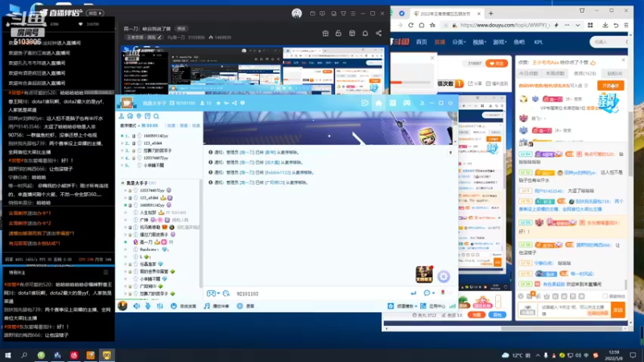Open browser downloads icon

coord(605,25)
